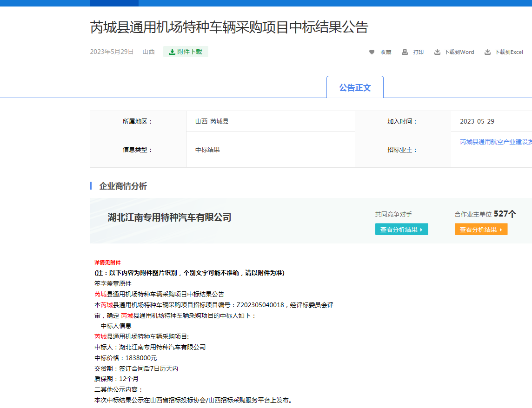Viewport: 532px width, 408px height.
Task: Click 查看分析结果 under 共同竞争对手
Action: point(401,229)
